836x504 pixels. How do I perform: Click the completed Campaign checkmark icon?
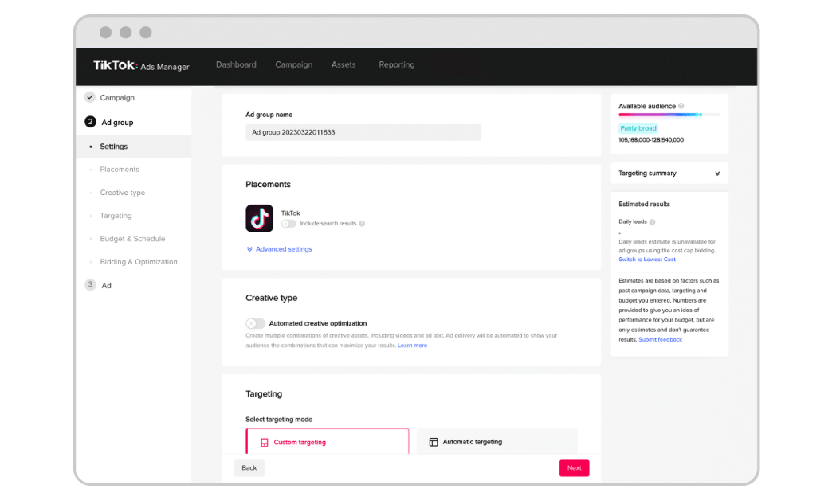click(90, 97)
